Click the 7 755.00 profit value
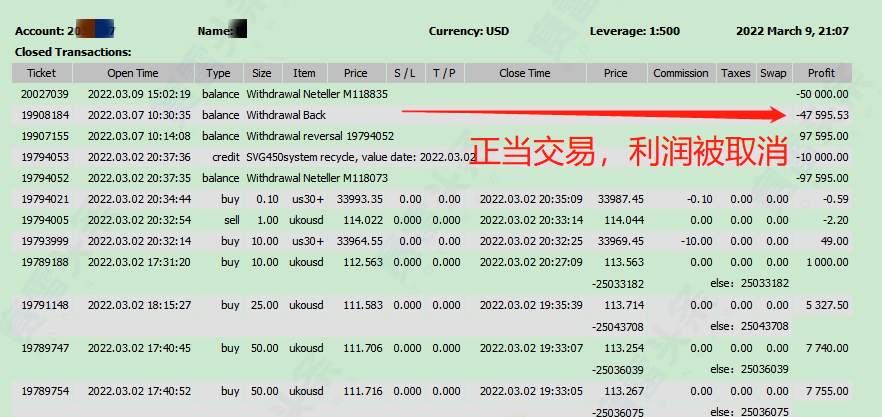The image size is (882, 417). (827, 391)
